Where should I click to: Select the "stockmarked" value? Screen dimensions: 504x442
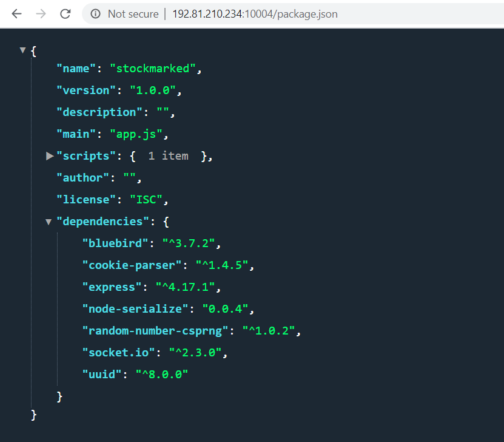(x=153, y=69)
